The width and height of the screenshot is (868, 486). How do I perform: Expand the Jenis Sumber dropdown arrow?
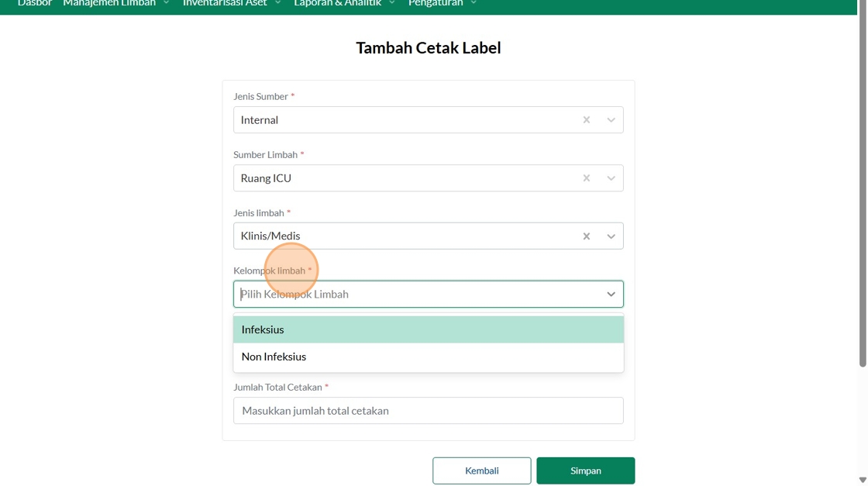coord(611,120)
